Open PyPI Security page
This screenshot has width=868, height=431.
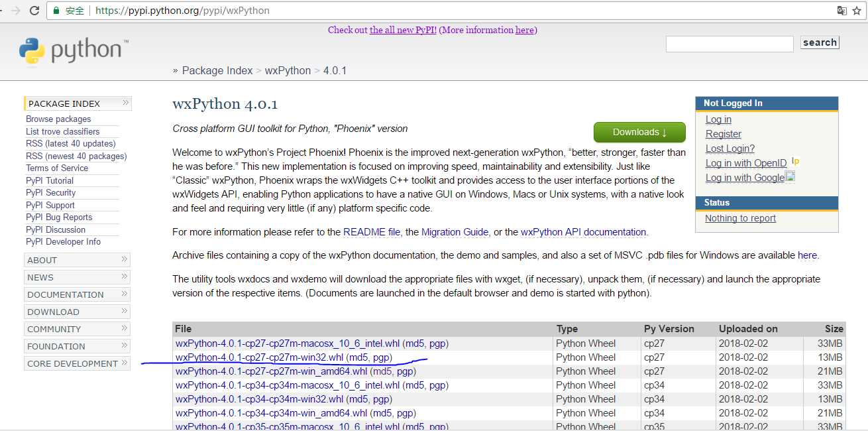[x=51, y=192]
